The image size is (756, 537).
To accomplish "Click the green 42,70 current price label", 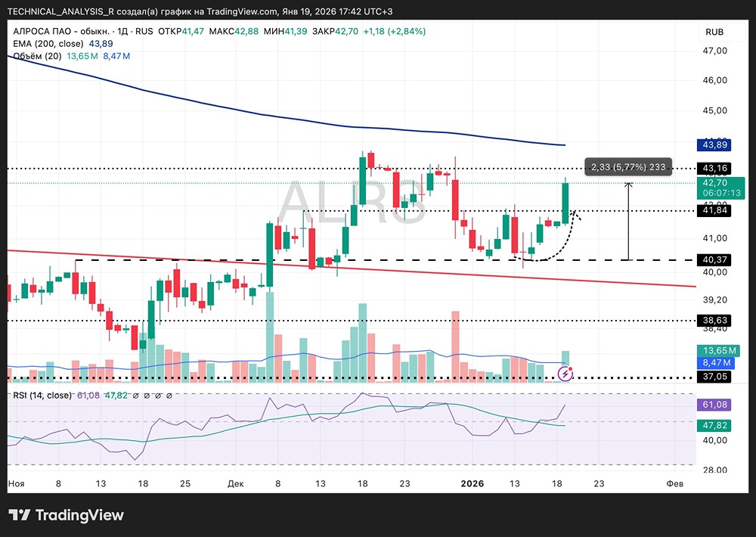I will [x=715, y=183].
